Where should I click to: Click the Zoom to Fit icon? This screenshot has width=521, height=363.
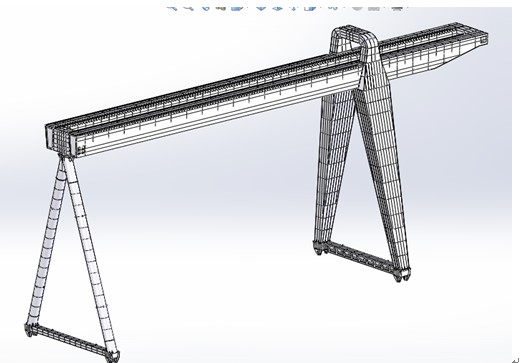pyautogui.click(x=172, y=7)
